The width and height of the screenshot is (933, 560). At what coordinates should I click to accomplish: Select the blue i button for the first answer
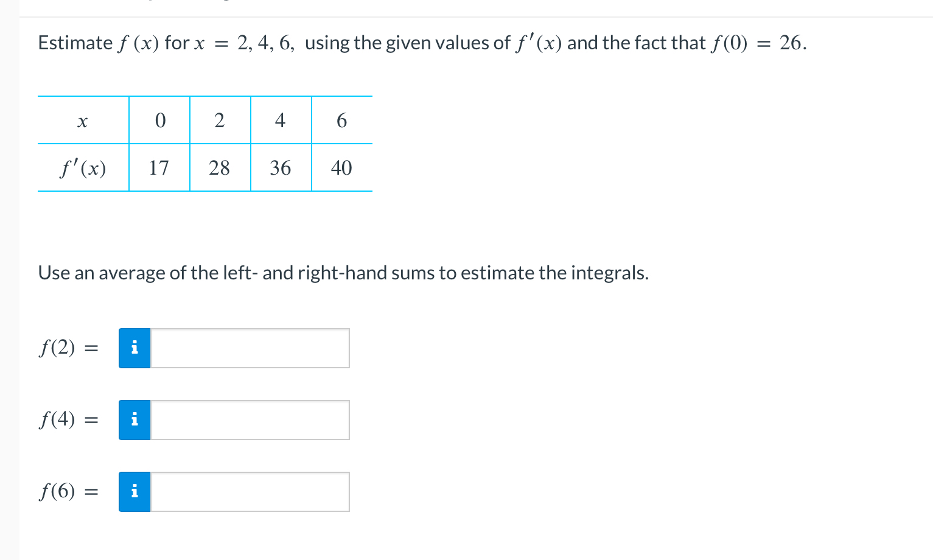coord(135,348)
